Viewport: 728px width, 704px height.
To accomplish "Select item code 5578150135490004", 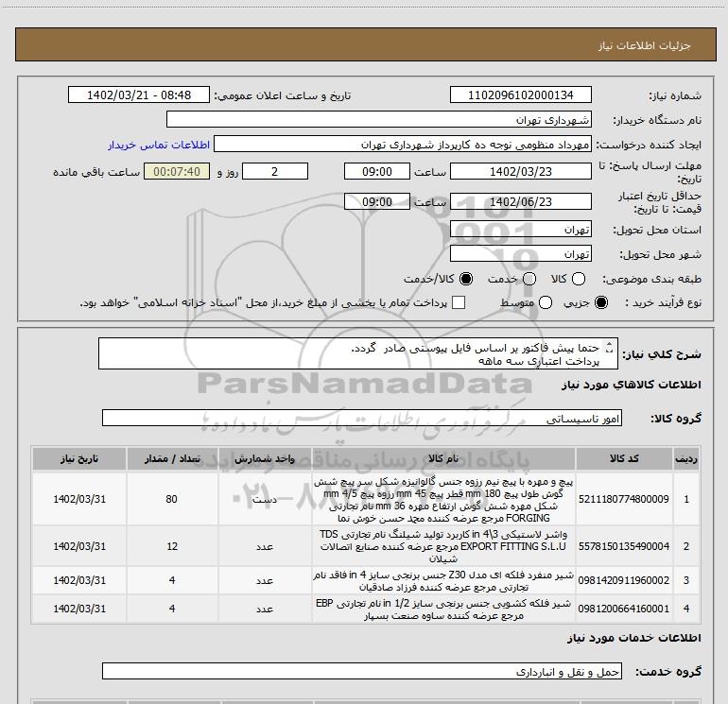I will coord(624,546).
